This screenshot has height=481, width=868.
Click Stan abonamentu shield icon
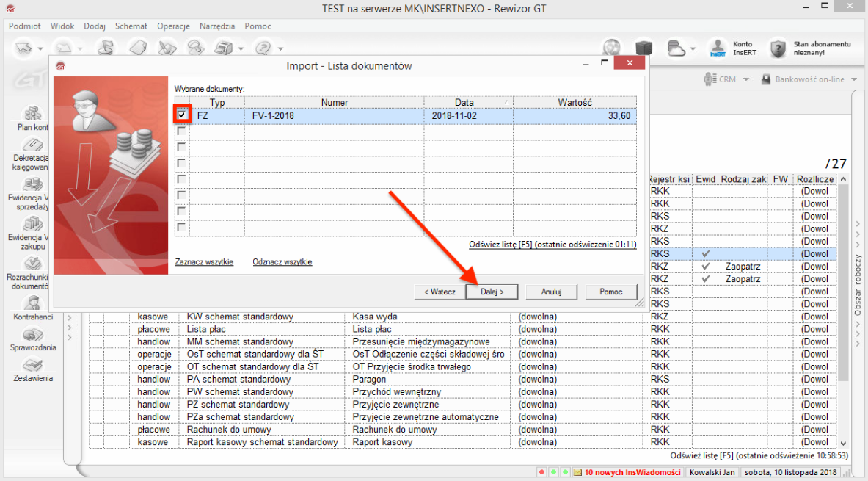click(778, 48)
